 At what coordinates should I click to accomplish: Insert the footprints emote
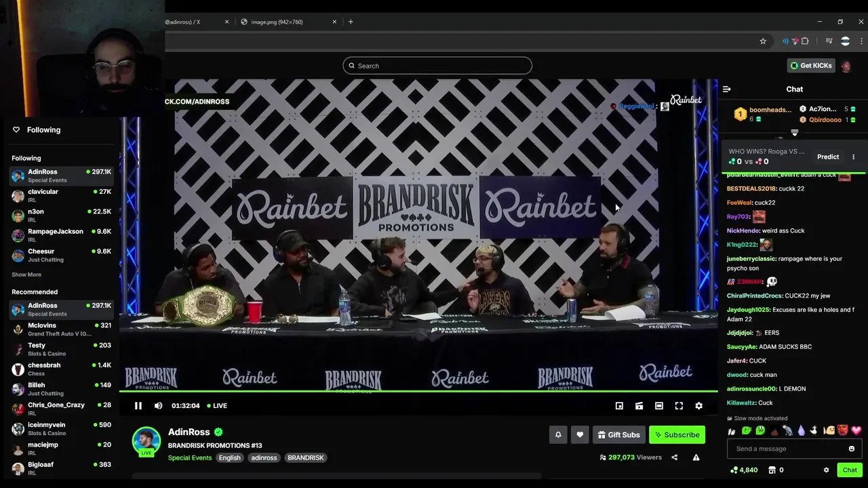732,430
